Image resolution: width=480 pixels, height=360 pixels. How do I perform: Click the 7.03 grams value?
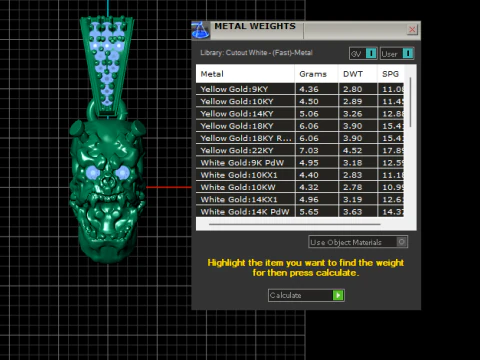[309, 150]
